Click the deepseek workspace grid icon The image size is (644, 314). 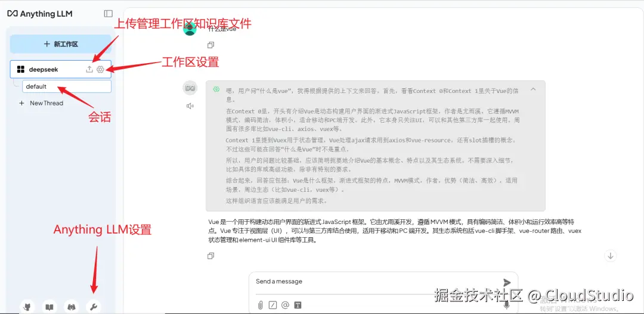click(x=20, y=69)
